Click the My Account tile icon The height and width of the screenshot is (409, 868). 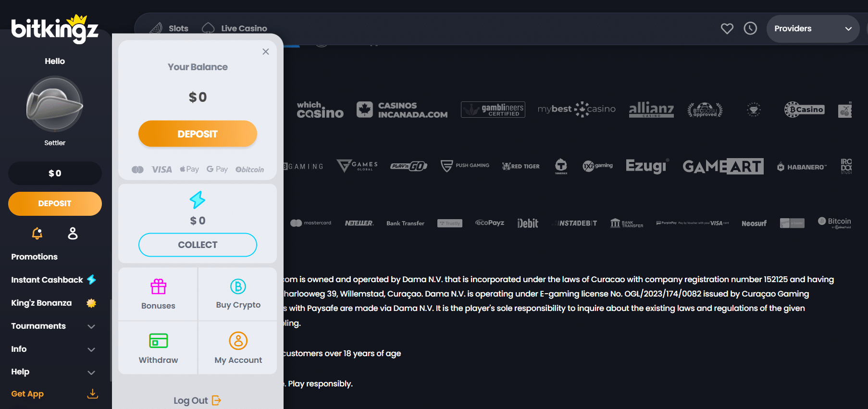coord(238,341)
